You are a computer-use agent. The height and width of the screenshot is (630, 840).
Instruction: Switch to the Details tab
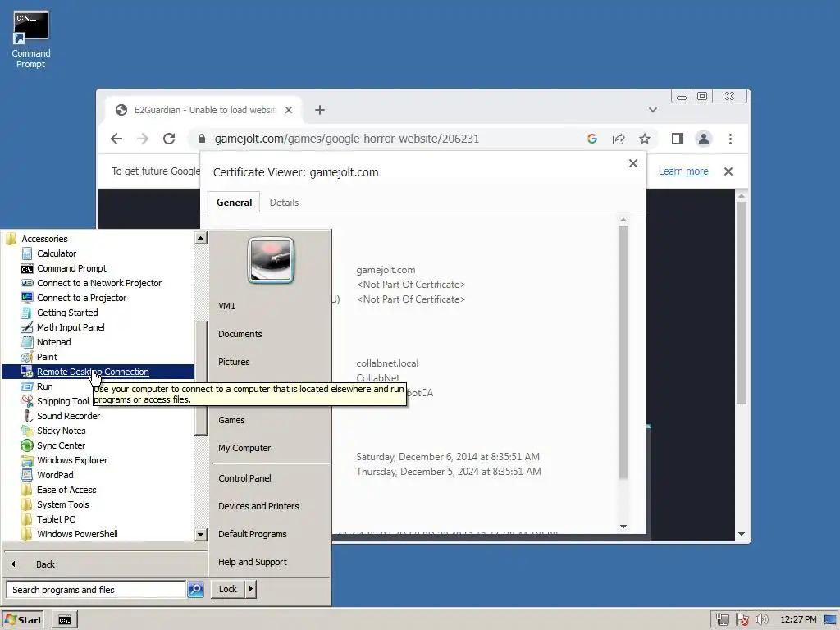[x=284, y=203]
